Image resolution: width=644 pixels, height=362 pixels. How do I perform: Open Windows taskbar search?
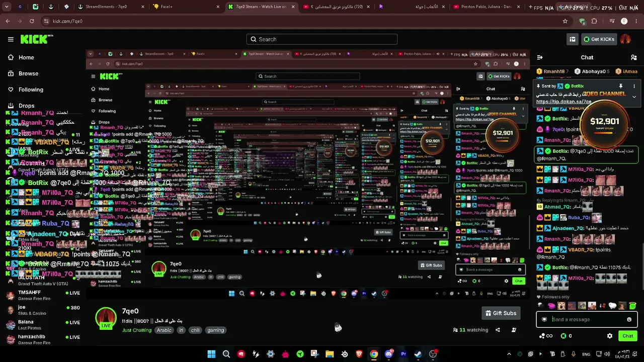point(226,354)
